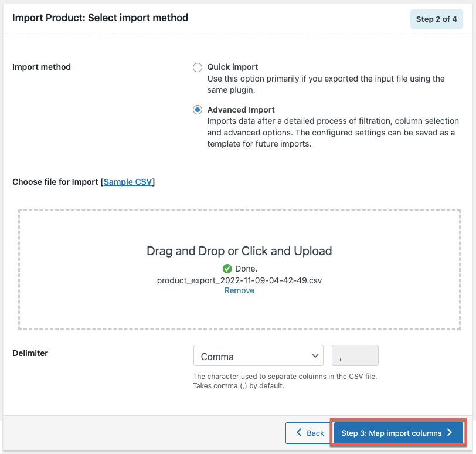Open the Sample CSV link
Screen dimensions: 476x454
click(128, 182)
